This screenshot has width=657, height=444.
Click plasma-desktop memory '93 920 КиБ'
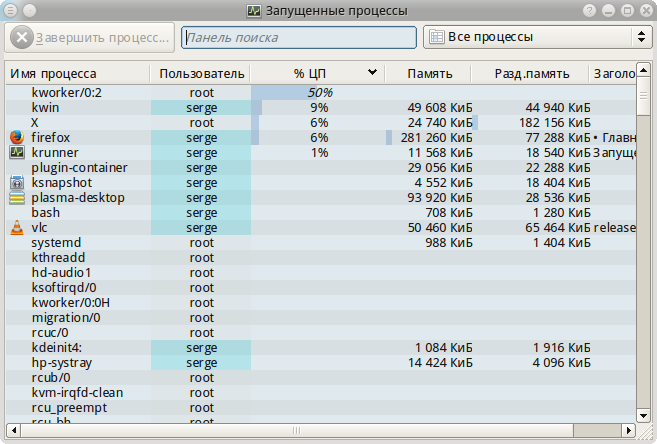coord(440,197)
